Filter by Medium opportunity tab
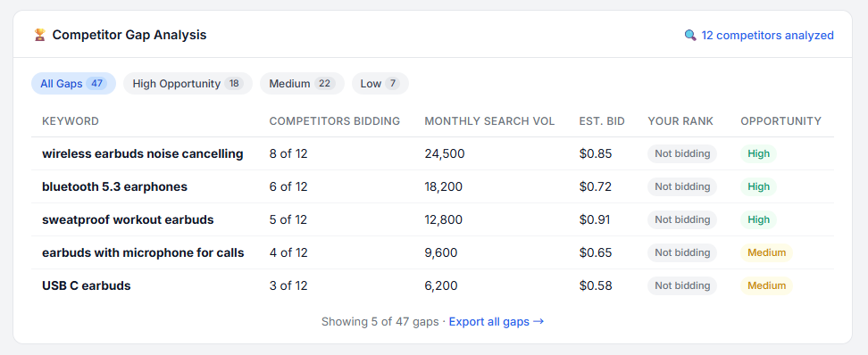 pyautogui.click(x=302, y=84)
